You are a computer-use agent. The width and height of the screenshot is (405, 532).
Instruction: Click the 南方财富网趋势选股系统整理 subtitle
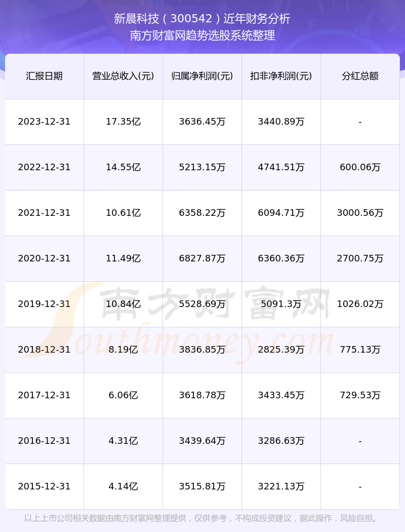pyautogui.click(x=202, y=35)
